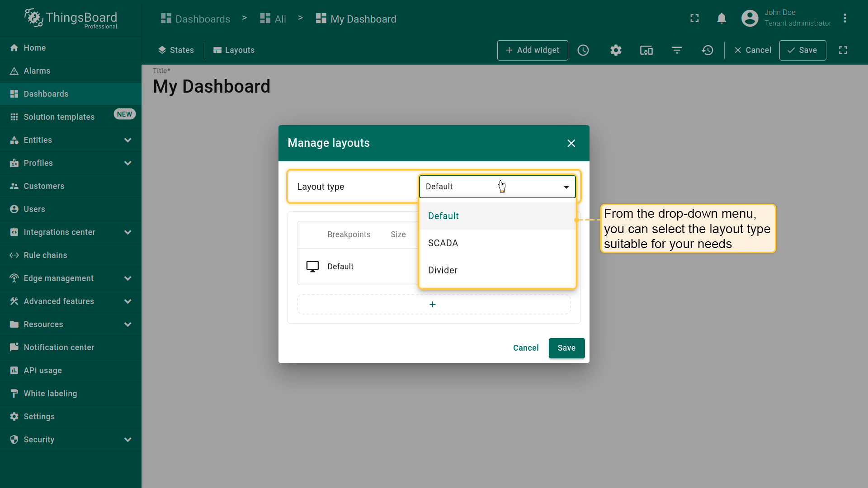Image resolution: width=868 pixels, height=488 pixels.
Task: Open the user menu three-dots icon
Action: click(x=844, y=19)
